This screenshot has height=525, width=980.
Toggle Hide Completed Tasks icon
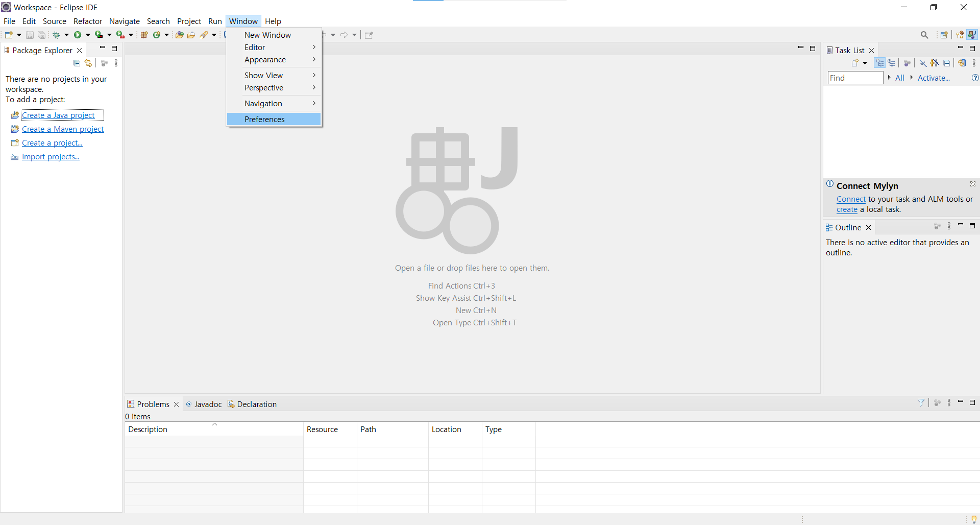coord(923,63)
